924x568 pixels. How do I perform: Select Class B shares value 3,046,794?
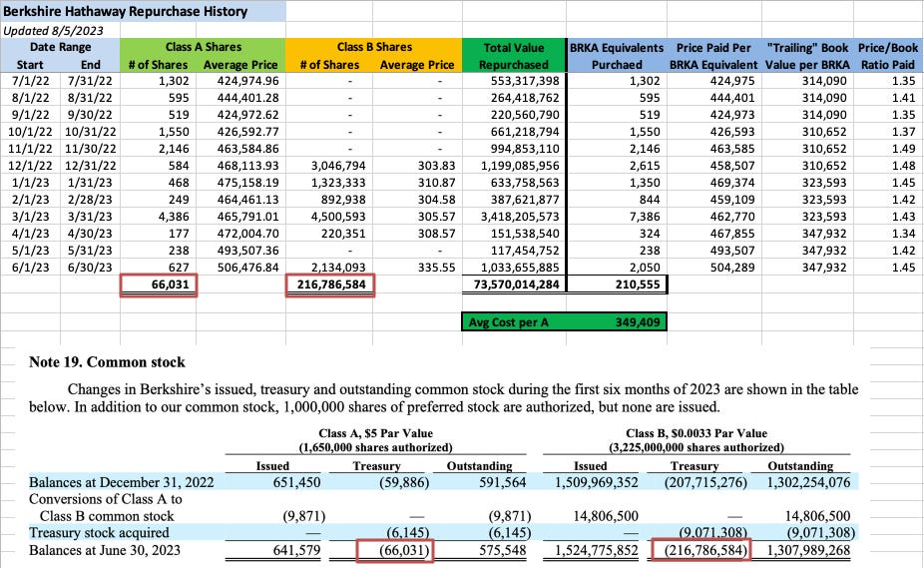(x=338, y=166)
